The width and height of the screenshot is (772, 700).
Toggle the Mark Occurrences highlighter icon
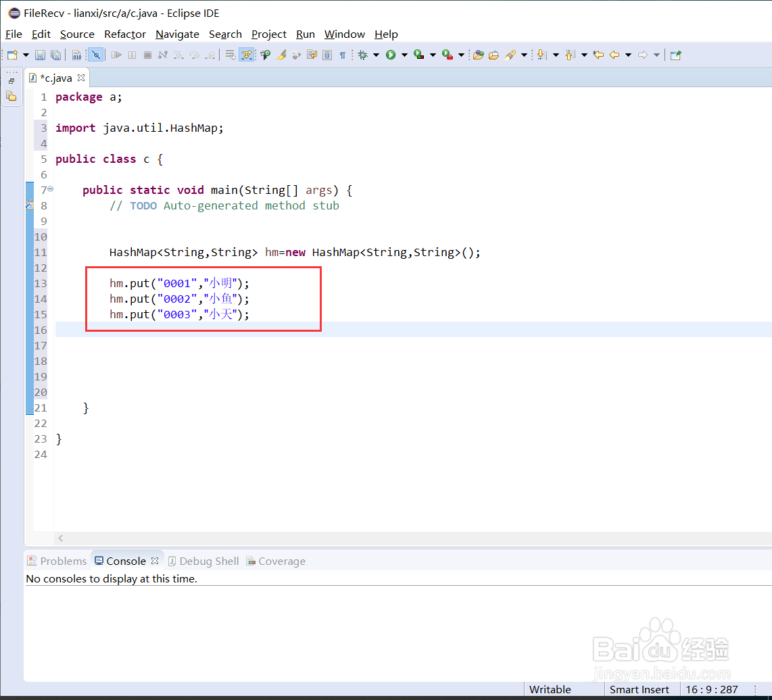[x=281, y=55]
